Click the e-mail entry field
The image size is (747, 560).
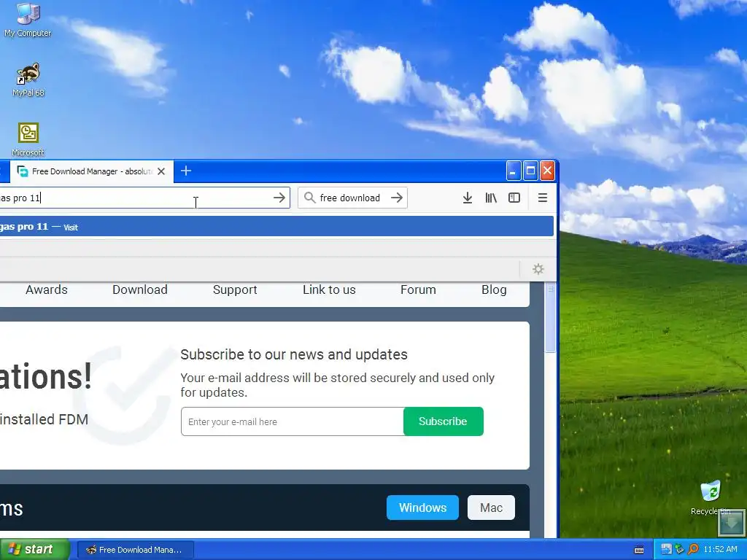point(292,421)
